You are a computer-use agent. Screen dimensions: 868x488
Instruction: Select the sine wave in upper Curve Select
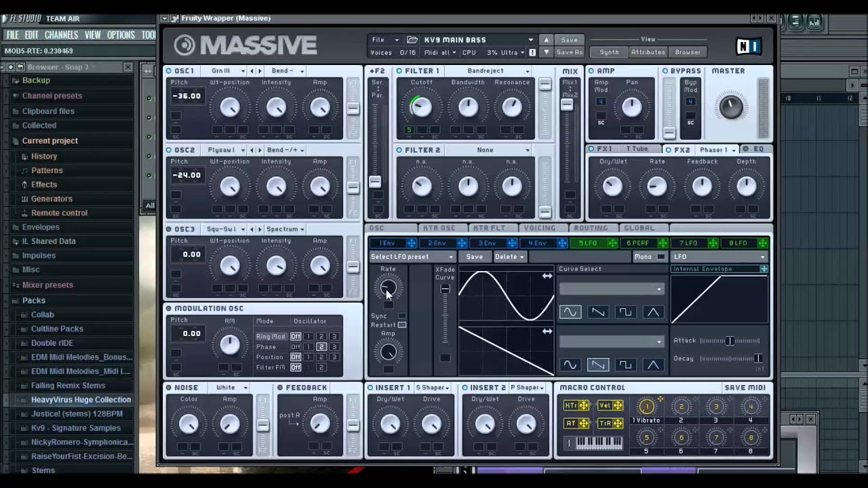570,312
